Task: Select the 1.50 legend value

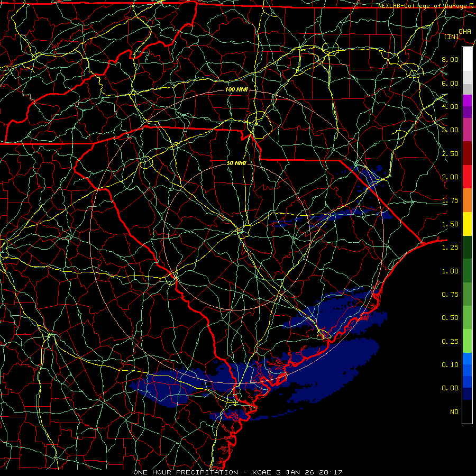Action: (x=450, y=224)
